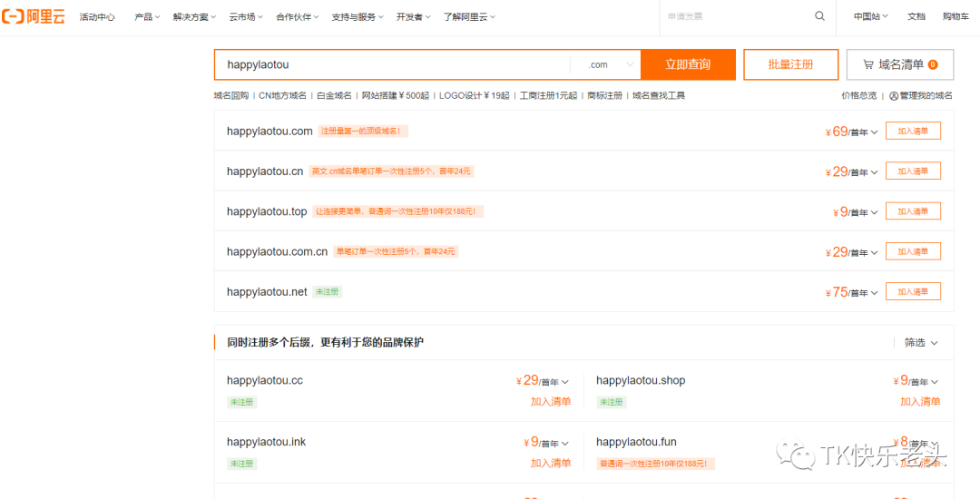Open the 解决方案 menu
The width and height of the screenshot is (980, 499).
pos(194,17)
